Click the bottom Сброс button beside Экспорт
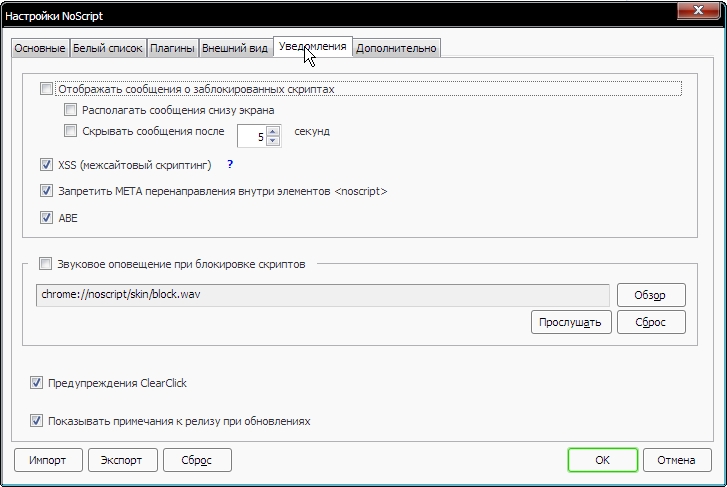The image size is (727, 487). click(197, 460)
